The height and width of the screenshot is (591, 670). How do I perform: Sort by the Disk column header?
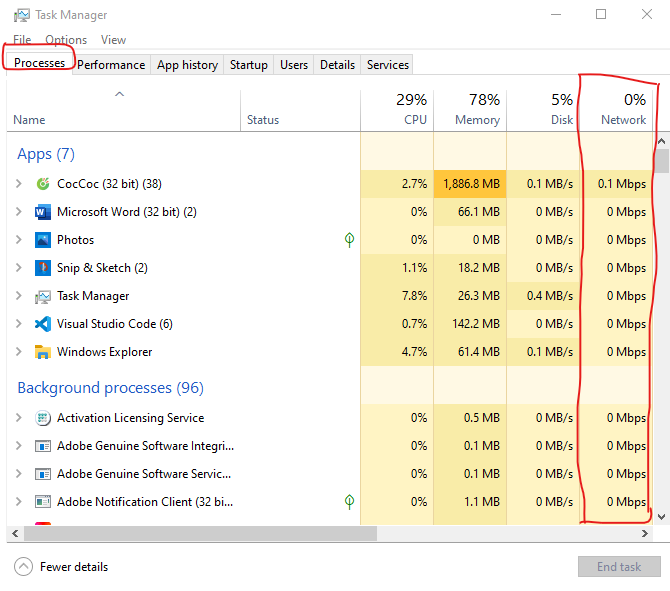(x=543, y=111)
